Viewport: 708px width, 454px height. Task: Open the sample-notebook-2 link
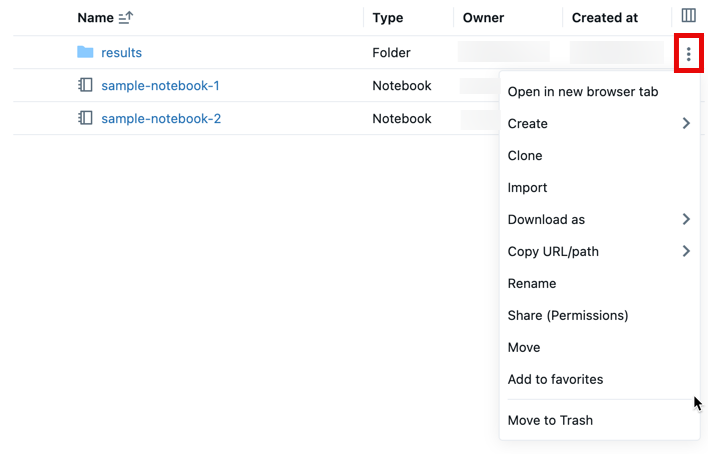click(x=161, y=119)
